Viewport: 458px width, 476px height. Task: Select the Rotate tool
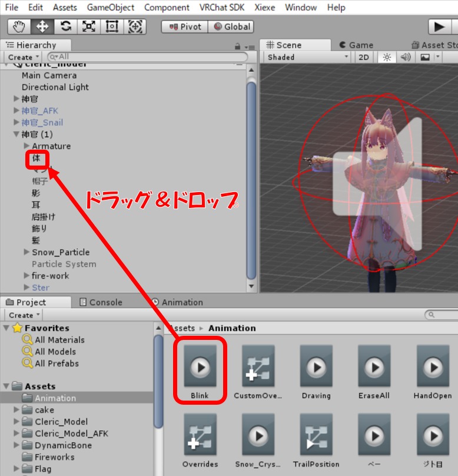[65, 27]
